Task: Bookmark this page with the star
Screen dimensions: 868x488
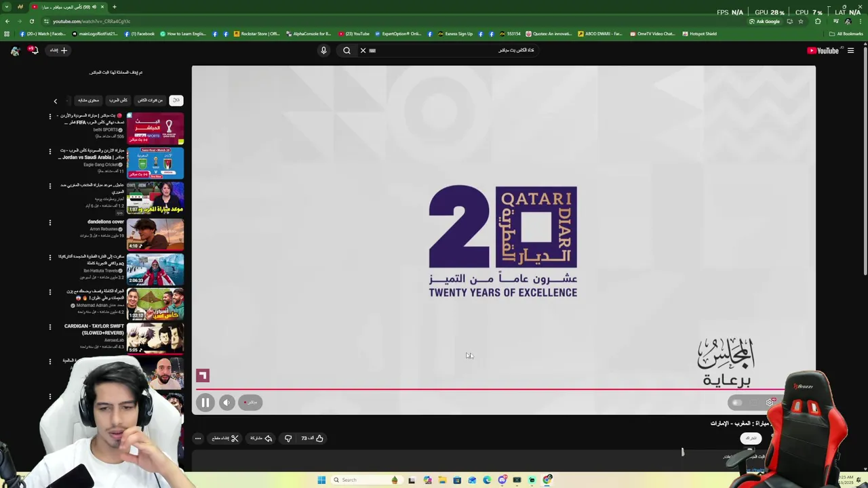Action: click(801, 21)
